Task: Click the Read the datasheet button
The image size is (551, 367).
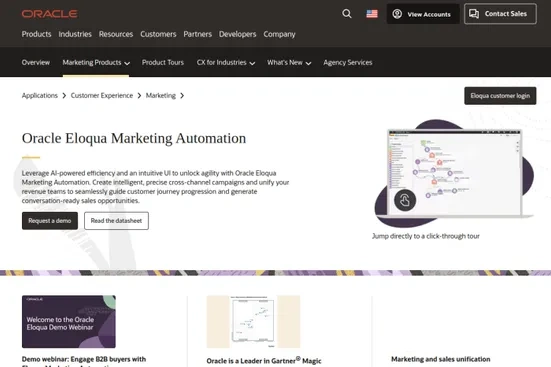Action: (116, 221)
